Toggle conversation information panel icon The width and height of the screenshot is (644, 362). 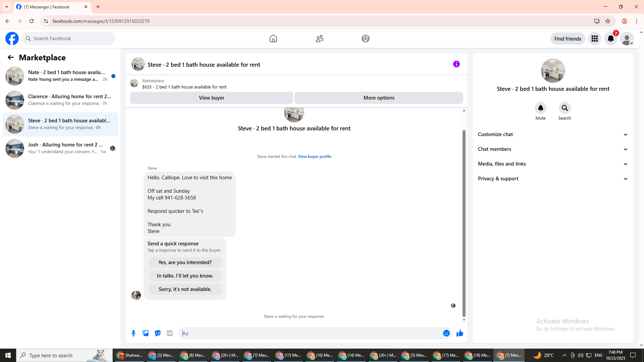[x=456, y=64]
